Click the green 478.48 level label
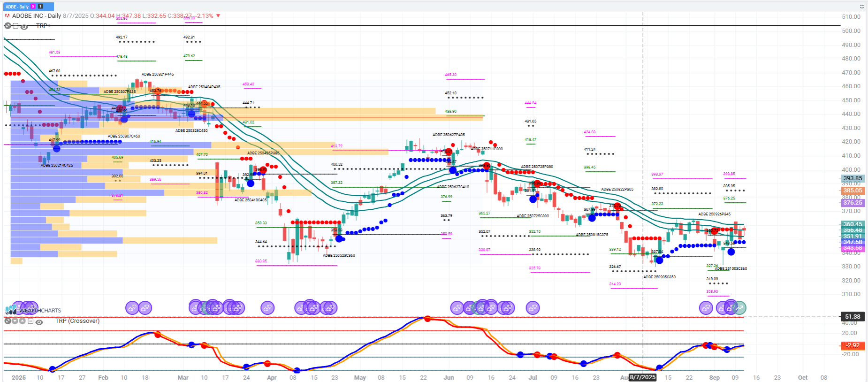The height and width of the screenshot is (382, 868). tap(122, 56)
